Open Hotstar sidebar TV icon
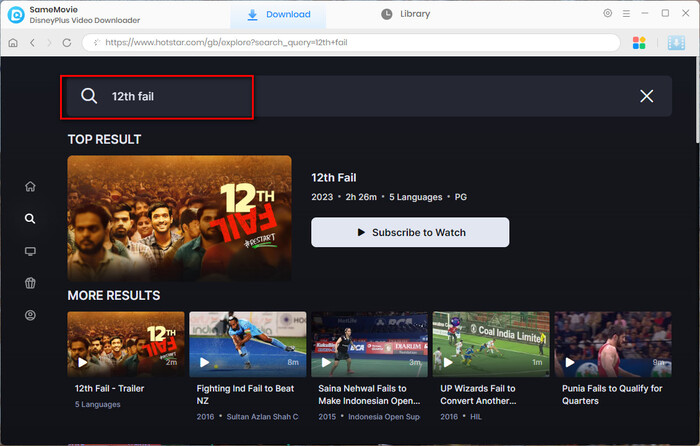This screenshot has height=446, width=700. click(30, 251)
